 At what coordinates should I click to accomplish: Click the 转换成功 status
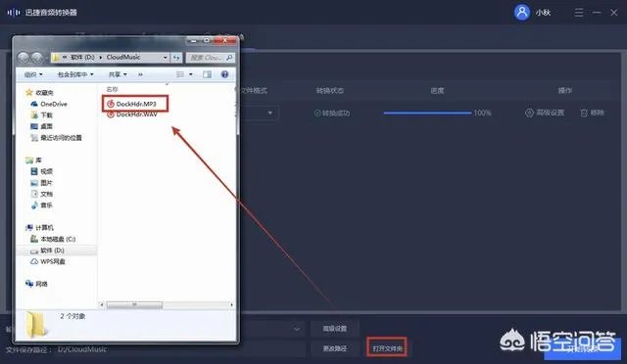click(x=332, y=114)
